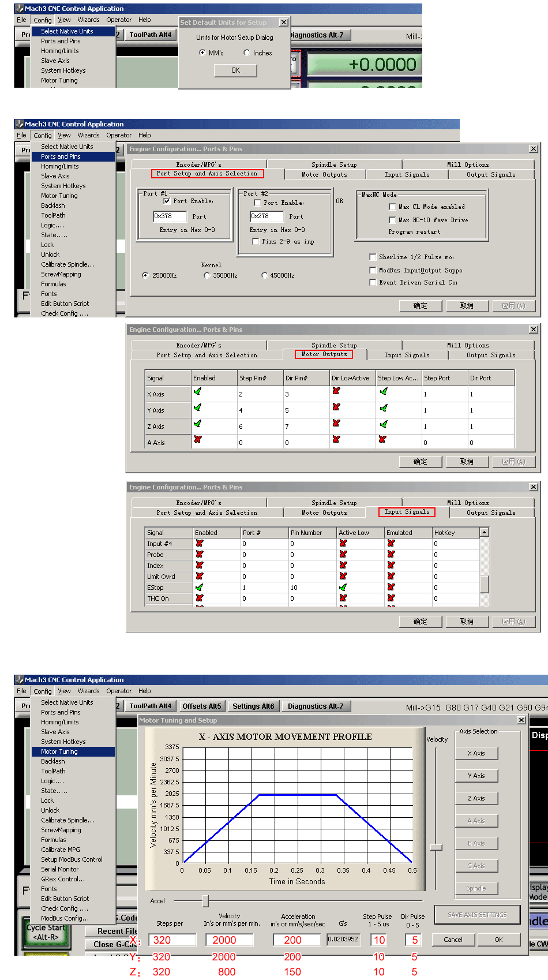Select 45000Hz kernel speed
The width and height of the screenshot is (548, 980).
[x=264, y=275]
